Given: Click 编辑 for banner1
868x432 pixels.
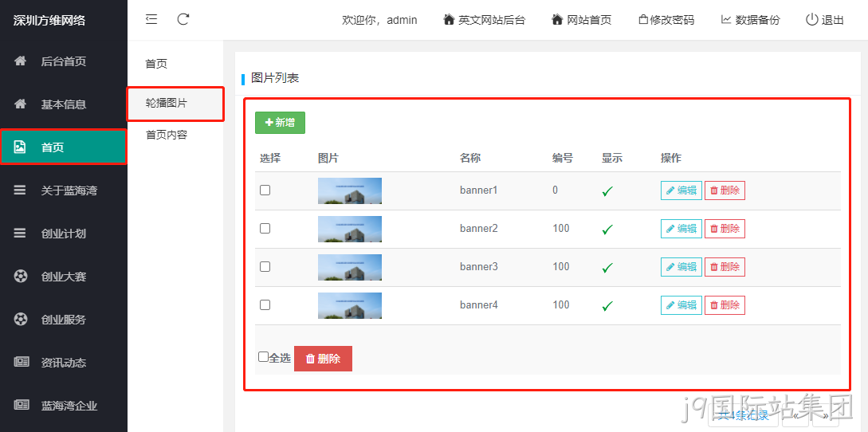Looking at the screenshot, I should coord(681,190).
